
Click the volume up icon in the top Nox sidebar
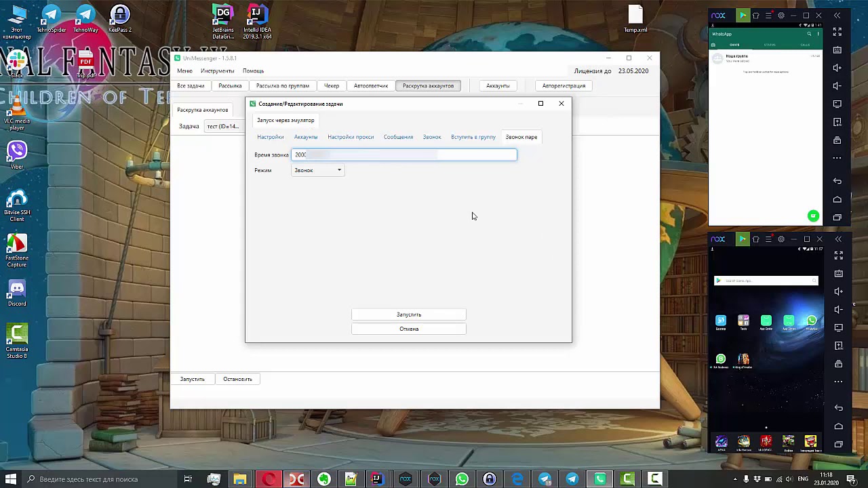[838, 68]
